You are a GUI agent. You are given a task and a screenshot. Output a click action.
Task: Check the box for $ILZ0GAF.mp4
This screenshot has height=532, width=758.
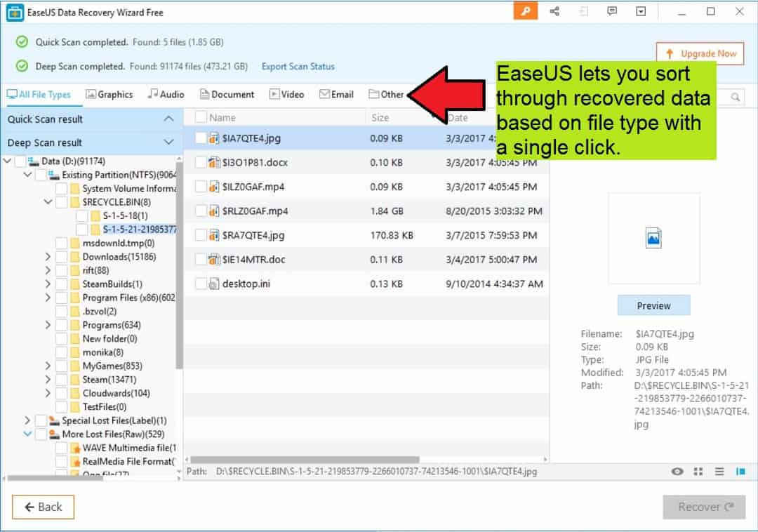coord(201,187)
